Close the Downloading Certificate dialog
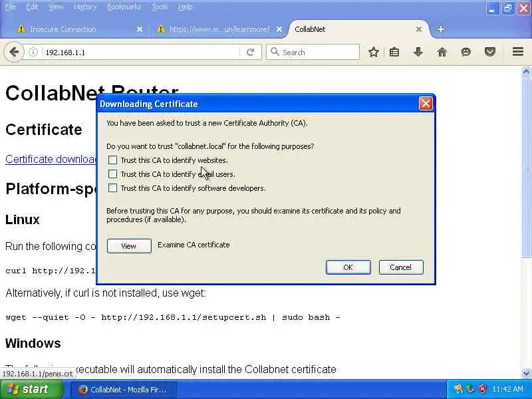Screen dimensions: 532x399 426,104
